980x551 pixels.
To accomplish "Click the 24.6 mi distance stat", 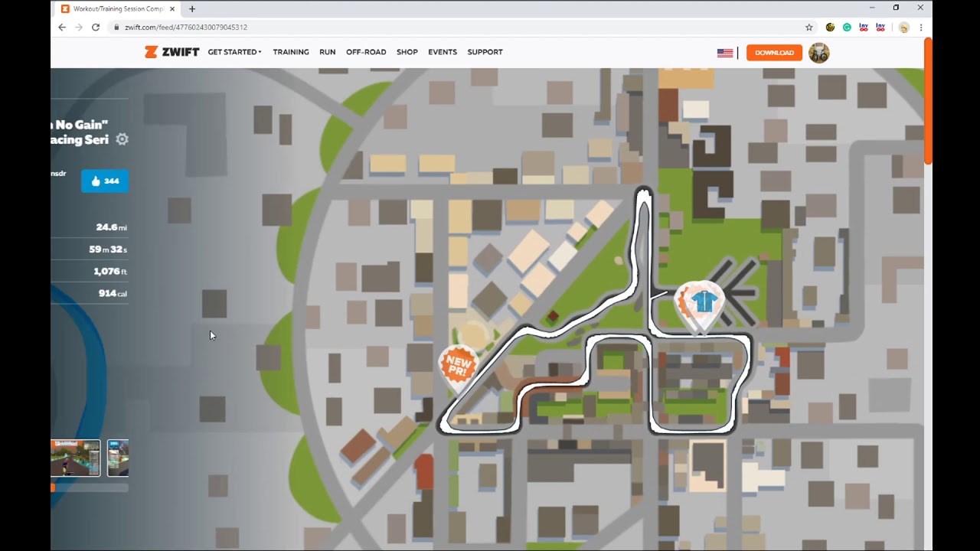I will (112, 227).
